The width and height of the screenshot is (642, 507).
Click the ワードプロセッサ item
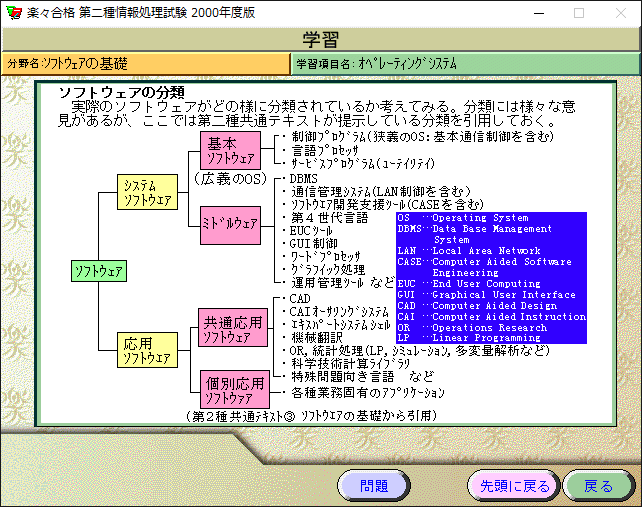click(326, 256)
